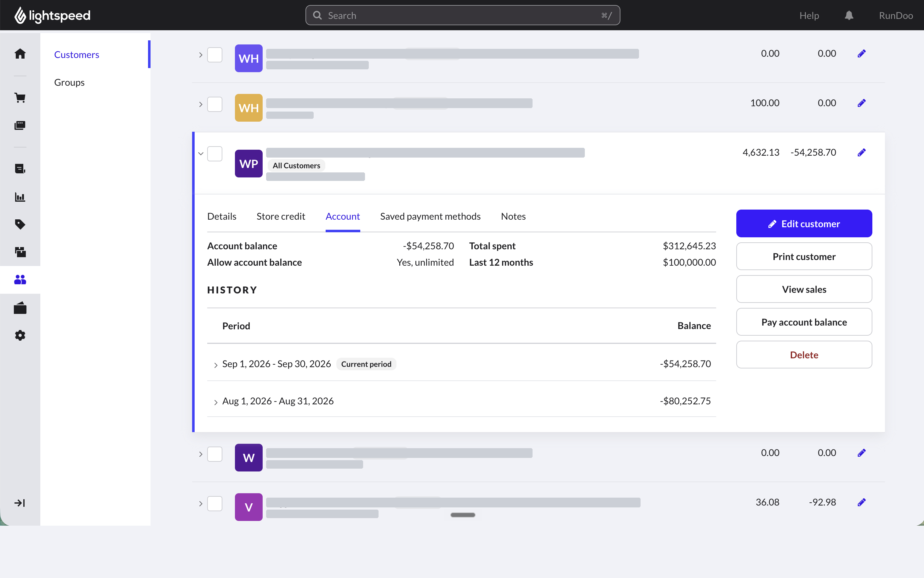Switch to the Details tab
Viewport: 924px width, 578px height.
click(221, 217)
